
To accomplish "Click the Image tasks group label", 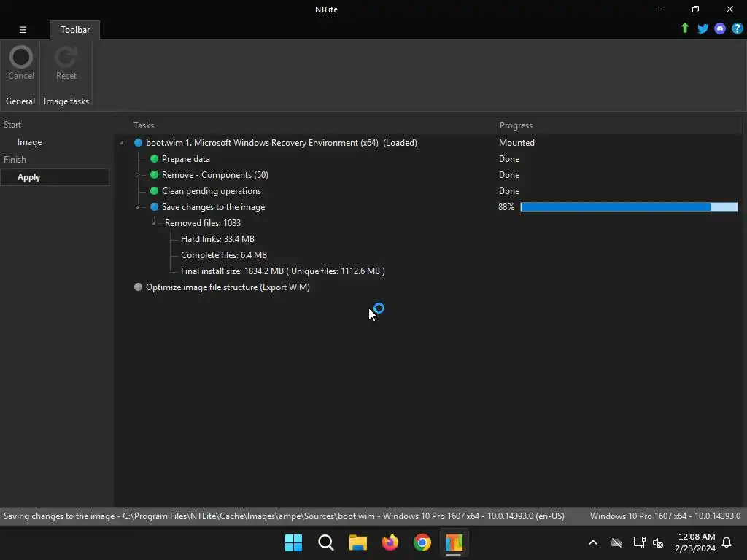I will coord(66,101).
